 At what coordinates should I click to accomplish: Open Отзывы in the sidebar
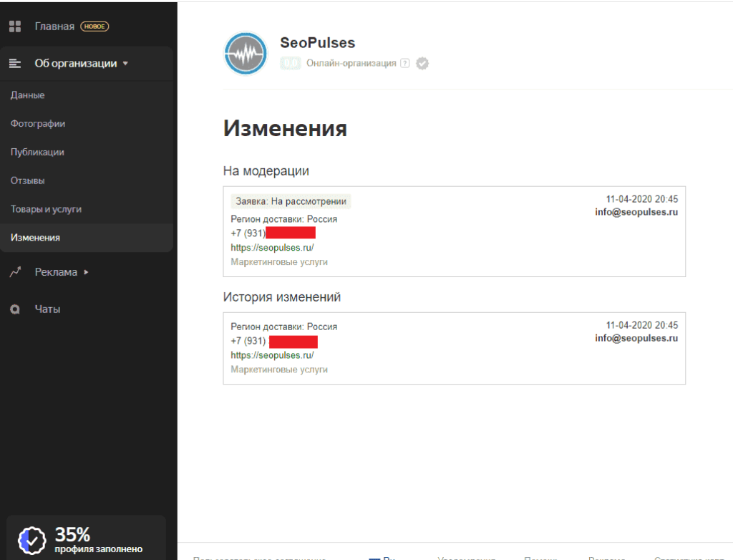coord(28,180)
